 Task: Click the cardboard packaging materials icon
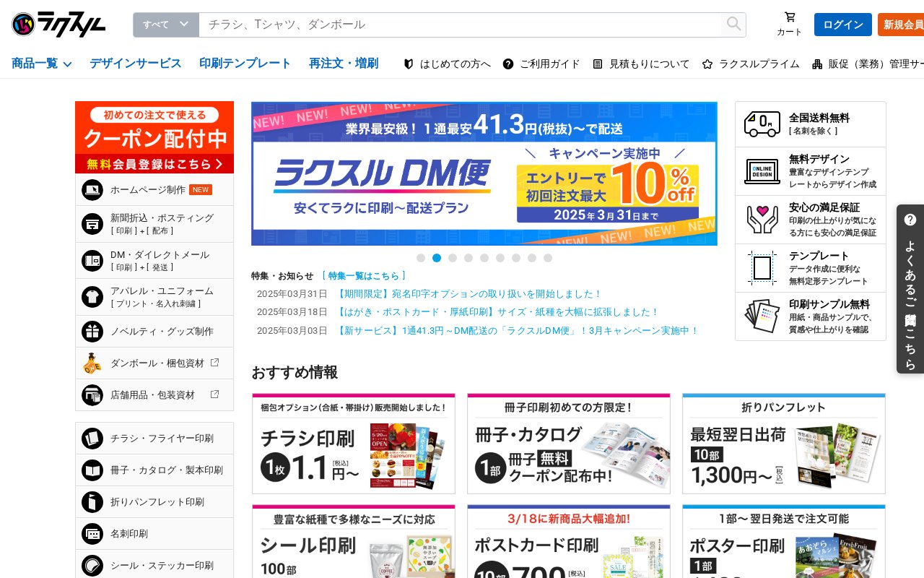(92, 363)
